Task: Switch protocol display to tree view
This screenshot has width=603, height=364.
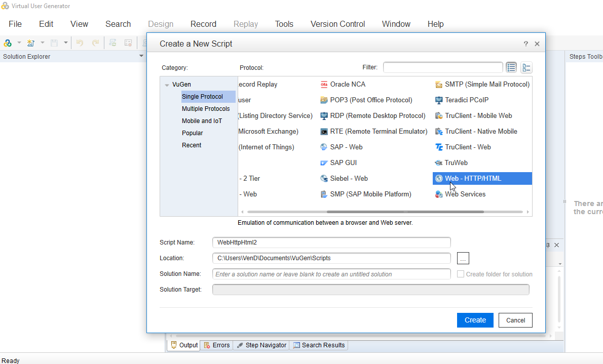Action: click(x=526, y=67)
